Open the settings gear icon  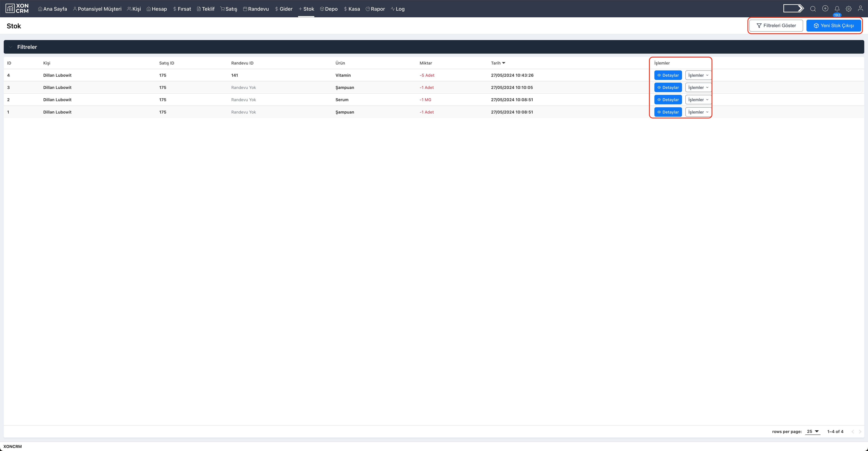pyautogui.click(x=849, y=9)
